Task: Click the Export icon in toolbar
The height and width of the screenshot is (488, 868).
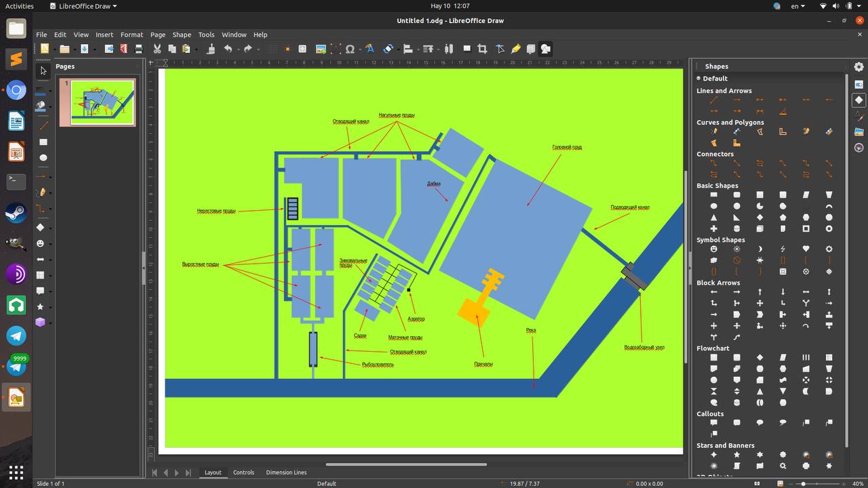Action: click(x=108, y=49)
